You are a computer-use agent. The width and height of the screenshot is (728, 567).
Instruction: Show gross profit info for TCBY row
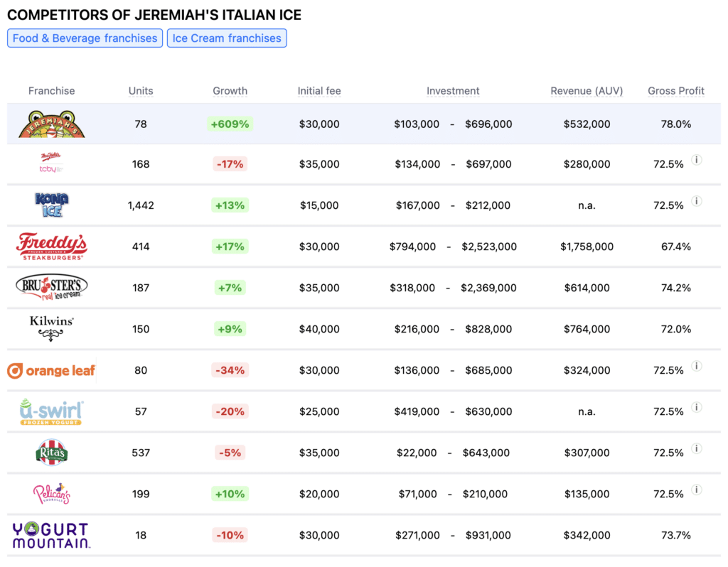(x=697, y=160)
